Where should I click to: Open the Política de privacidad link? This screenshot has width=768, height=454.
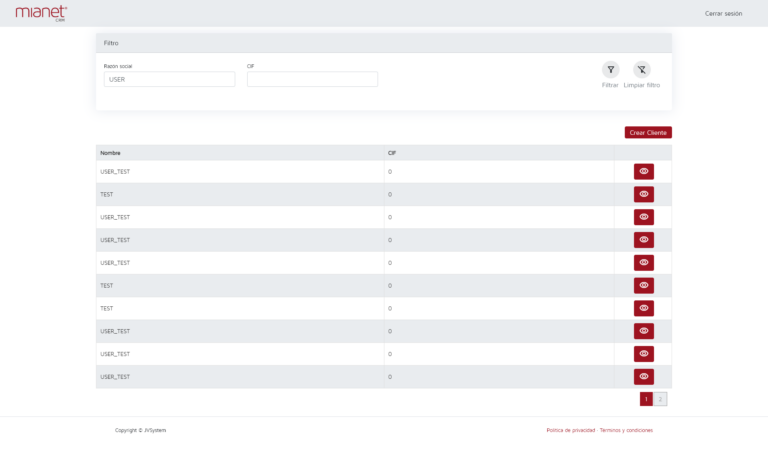570,430
